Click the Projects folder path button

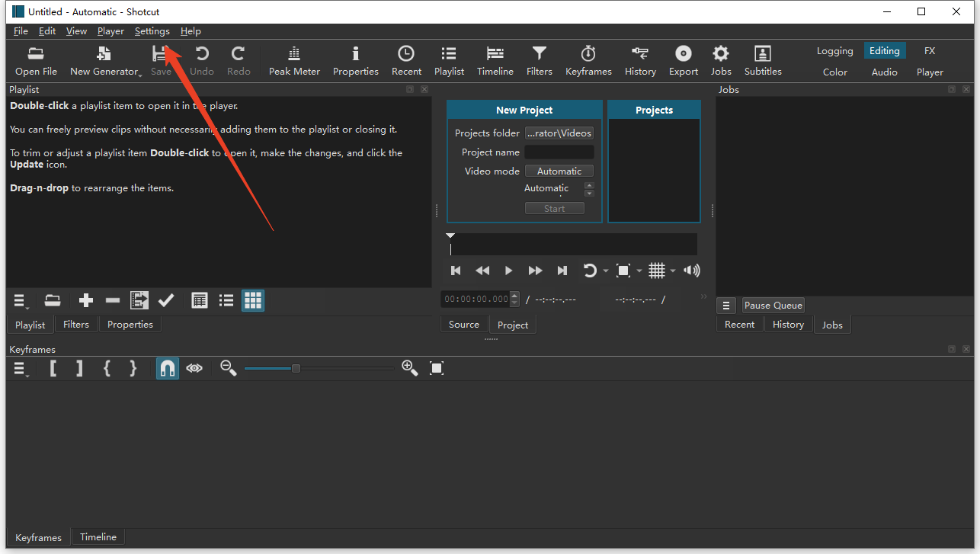(x=559, y=133)
